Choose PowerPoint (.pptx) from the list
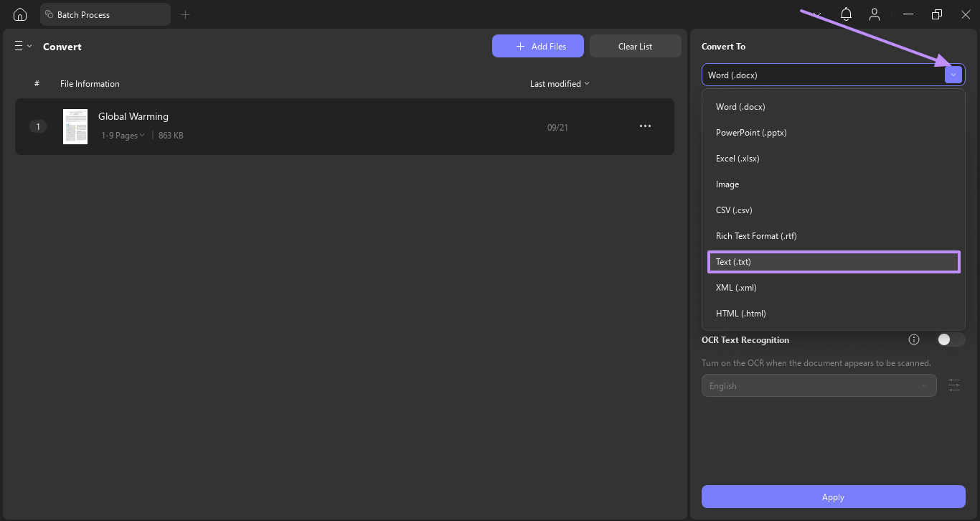This screenshot has height=521, width=980. click(751, 133)
